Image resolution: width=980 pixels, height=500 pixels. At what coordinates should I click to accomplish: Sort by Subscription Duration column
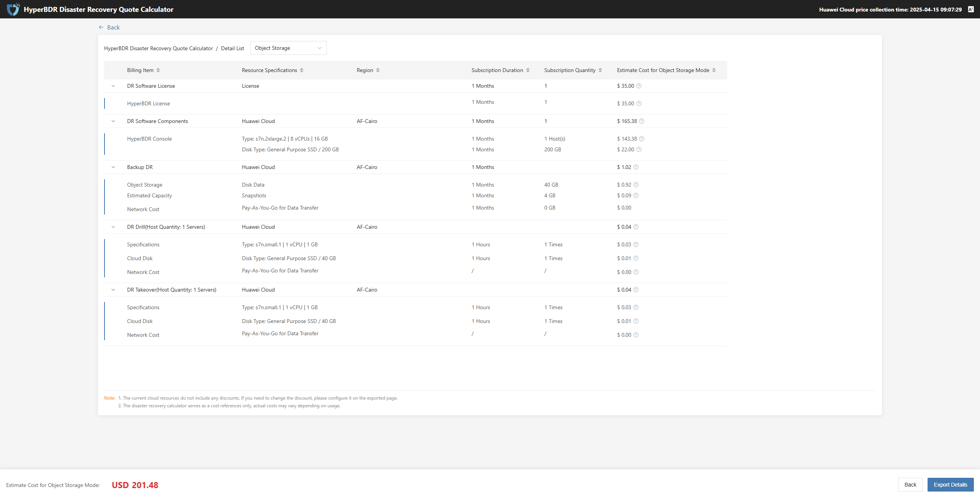pyautogui.click(x=528, y=70)
